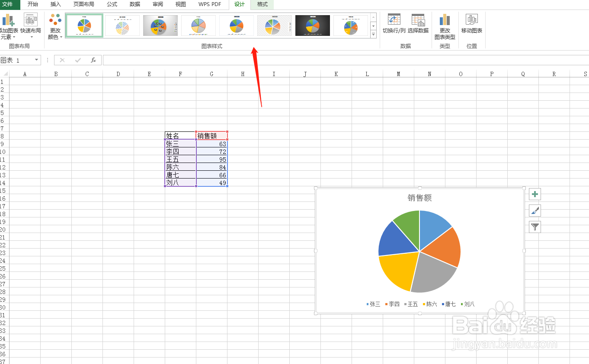Switch to the 视图 view tab
The image size is (589, 364).
(x=181, y=4)
